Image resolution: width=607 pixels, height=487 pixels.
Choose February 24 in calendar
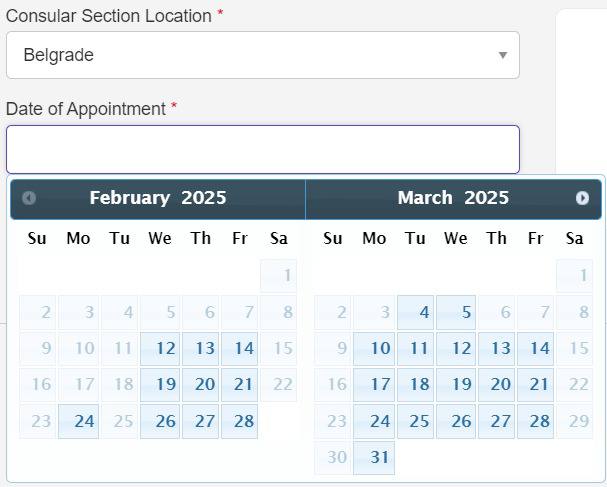pos(79,421)
